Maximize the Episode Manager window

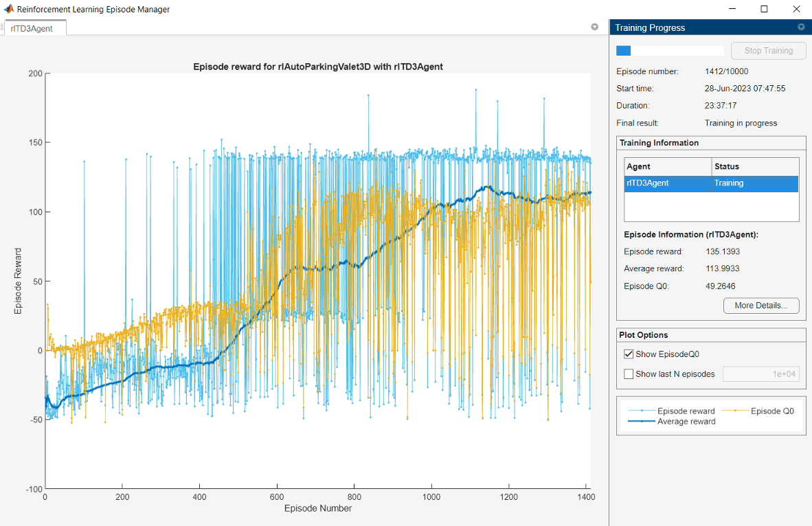[x=764, y=10]
